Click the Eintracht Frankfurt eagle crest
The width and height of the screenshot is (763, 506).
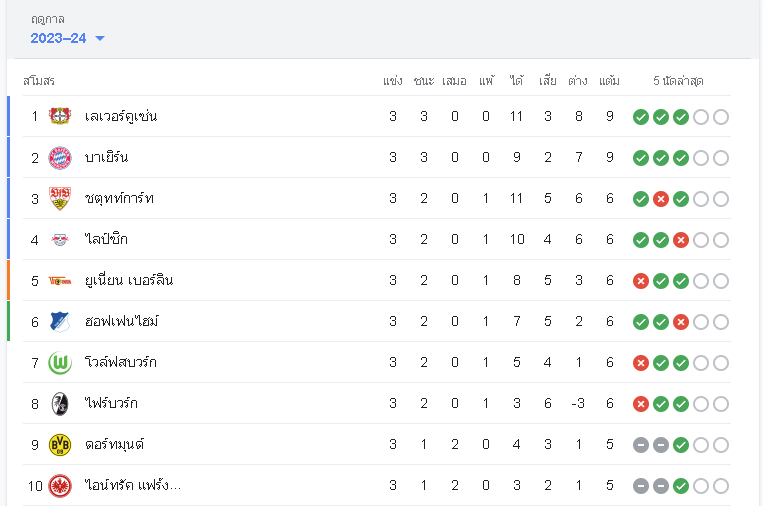tap(60, 486)
